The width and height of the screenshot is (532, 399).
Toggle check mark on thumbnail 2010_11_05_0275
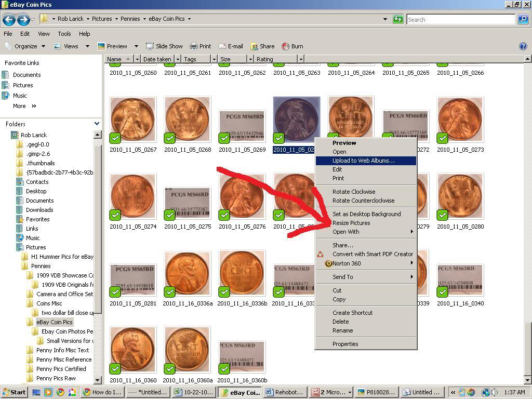click(169, 215)
